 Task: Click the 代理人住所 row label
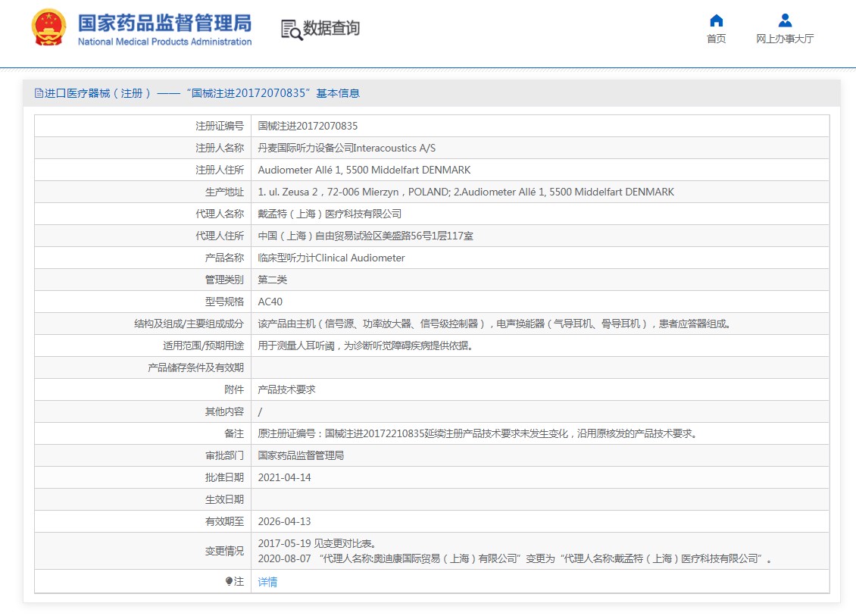pyautogui.click(x=220, y=236)
